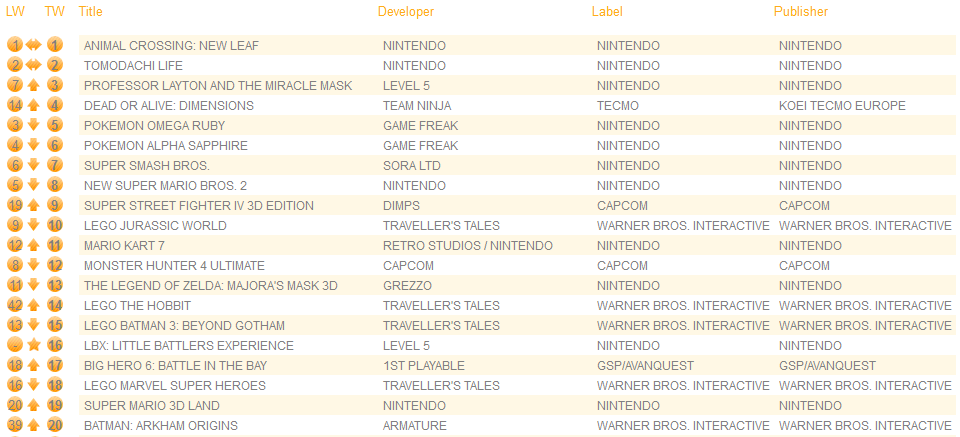The width and height of the screenshot is (960, 437).
Task: Click the up arrow beside Professor Layton
Action: click(x=34, y=86)
